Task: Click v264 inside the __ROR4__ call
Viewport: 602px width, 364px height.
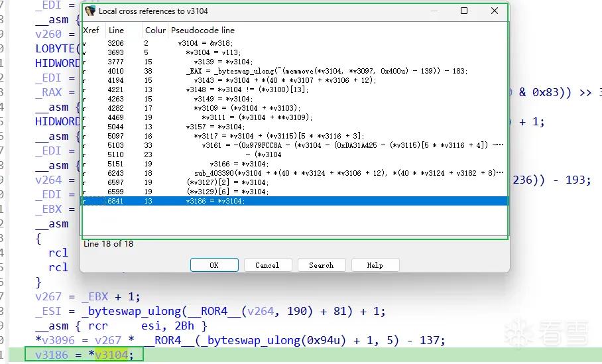Action: (x=261, y=311)
